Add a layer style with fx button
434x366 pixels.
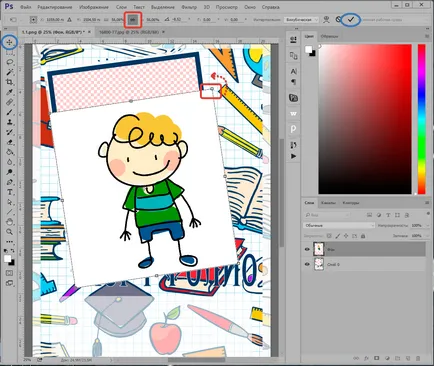click(x=366, y=358)
